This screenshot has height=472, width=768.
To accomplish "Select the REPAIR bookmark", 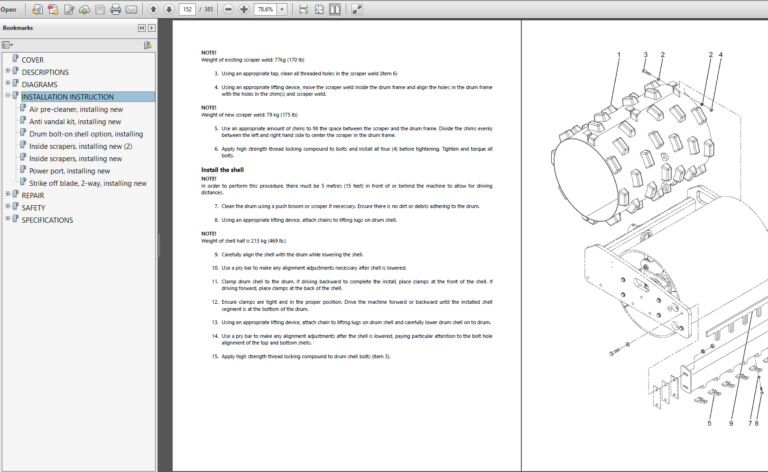I will click(33, 195).
